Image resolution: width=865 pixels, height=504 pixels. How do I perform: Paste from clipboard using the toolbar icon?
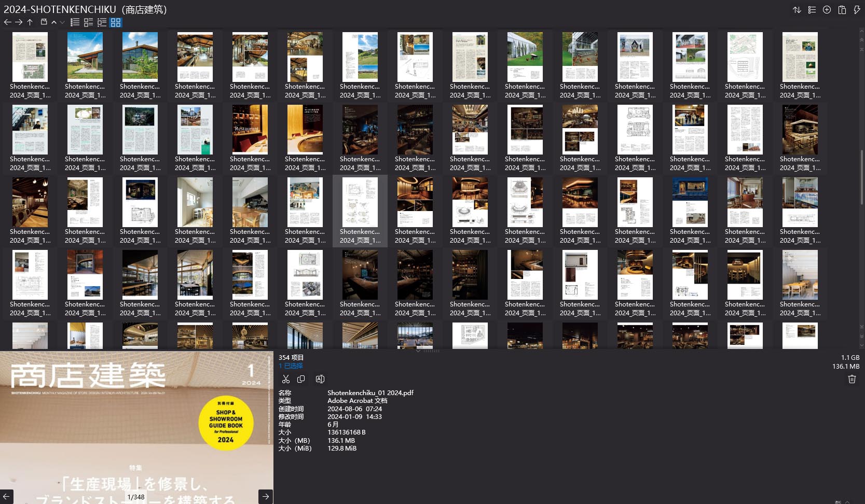coord(842,10)
